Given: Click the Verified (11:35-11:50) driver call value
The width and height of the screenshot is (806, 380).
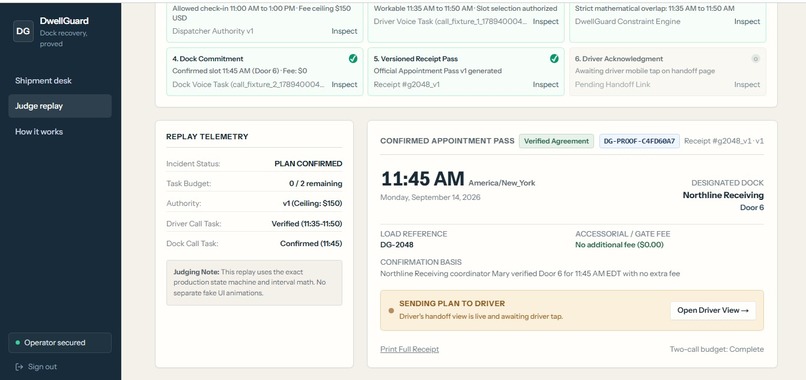Looking at the screenshot, I should (307, 224).
